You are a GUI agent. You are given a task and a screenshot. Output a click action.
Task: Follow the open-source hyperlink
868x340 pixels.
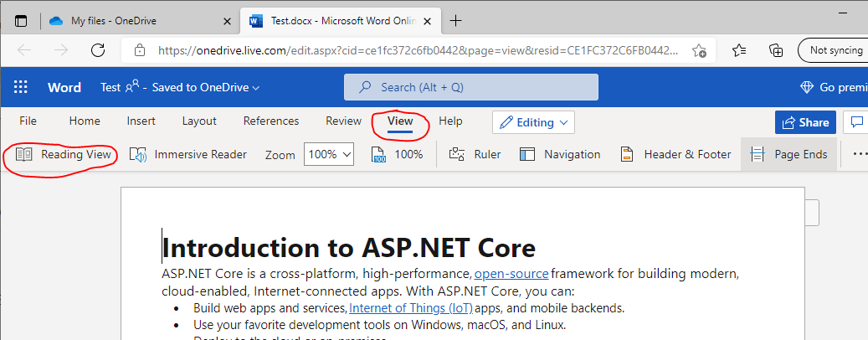(511, 274)
